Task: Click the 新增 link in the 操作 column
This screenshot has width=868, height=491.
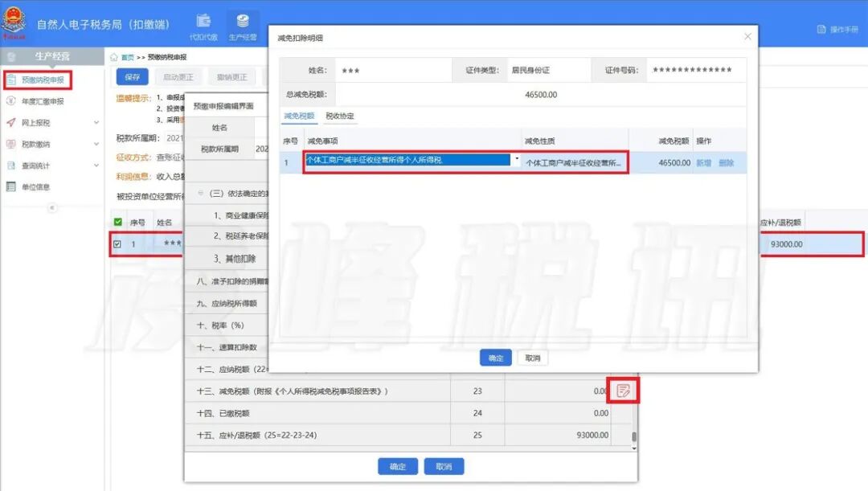Action: coord(703,163)
